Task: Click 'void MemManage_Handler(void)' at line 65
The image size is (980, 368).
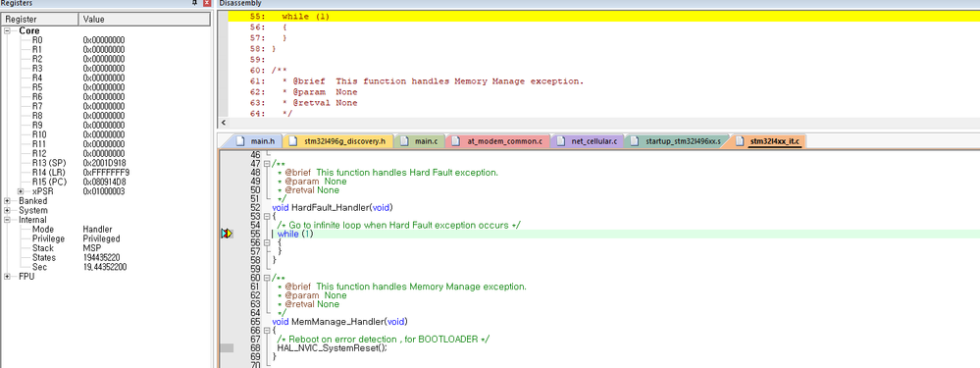Action: click(x=339, y=322)
